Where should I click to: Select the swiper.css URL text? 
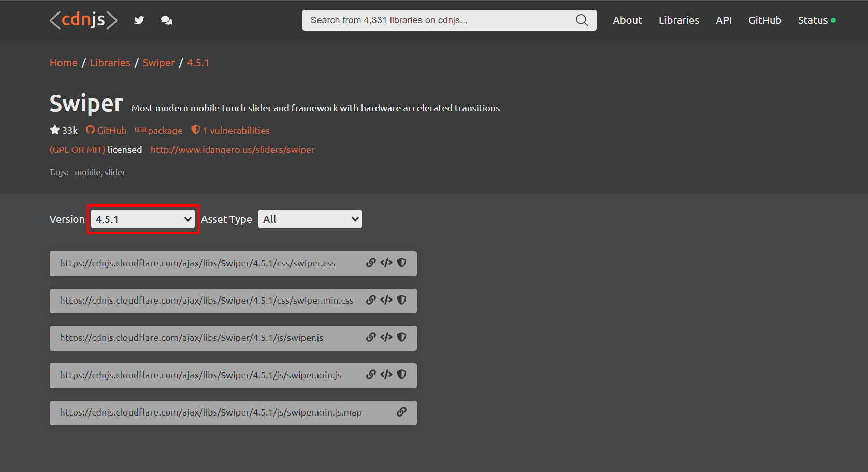pyautogui.click(x=198, y=263)
